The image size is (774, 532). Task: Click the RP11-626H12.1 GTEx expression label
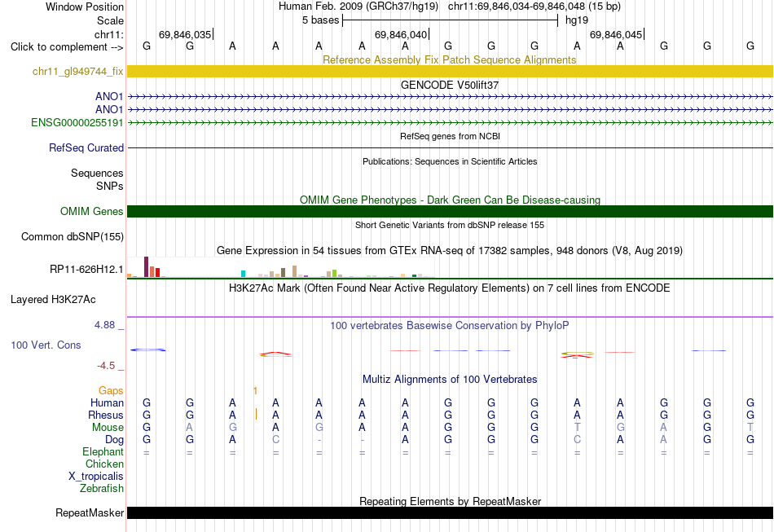pyautogui.click(x=86, y=269)
